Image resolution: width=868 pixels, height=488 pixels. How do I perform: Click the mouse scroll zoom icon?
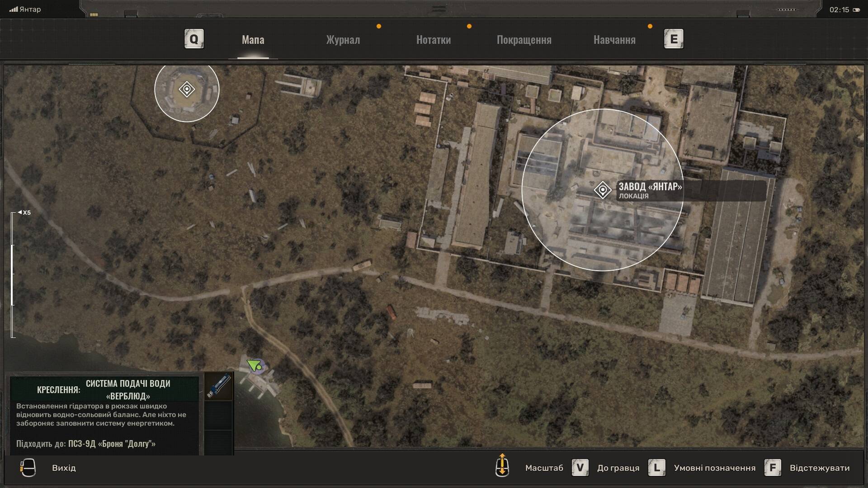pyautogui.click(x=502, y=466)
